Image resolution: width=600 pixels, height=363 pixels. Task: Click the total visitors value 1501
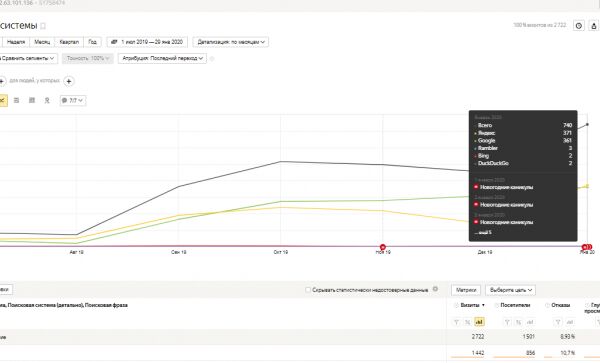528,337
